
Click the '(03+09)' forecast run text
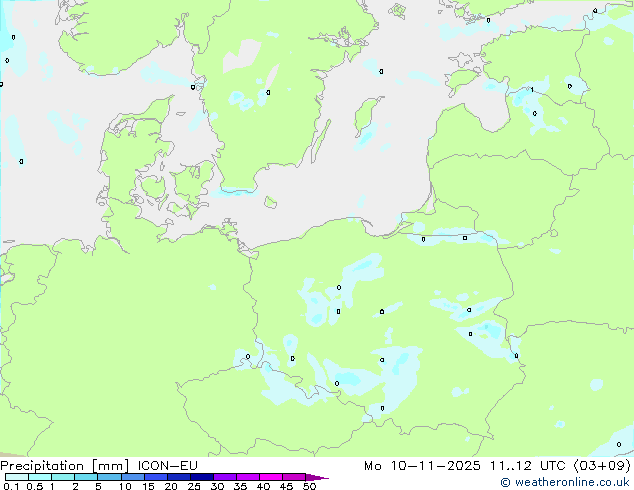[x=602, y=466]
